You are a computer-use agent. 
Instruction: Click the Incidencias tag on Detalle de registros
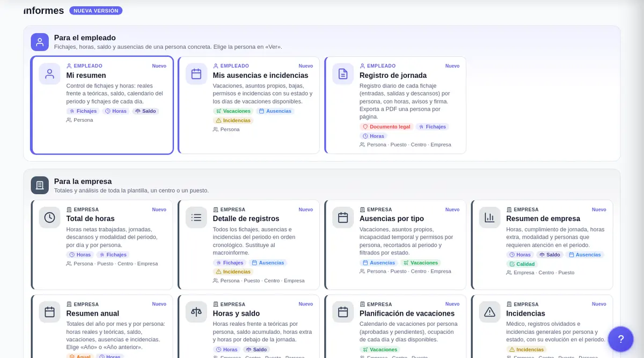click(233, 272)
